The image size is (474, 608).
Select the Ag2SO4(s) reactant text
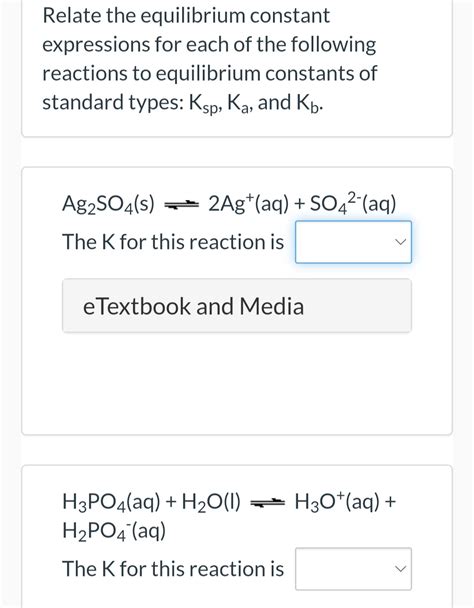(108, 204)
